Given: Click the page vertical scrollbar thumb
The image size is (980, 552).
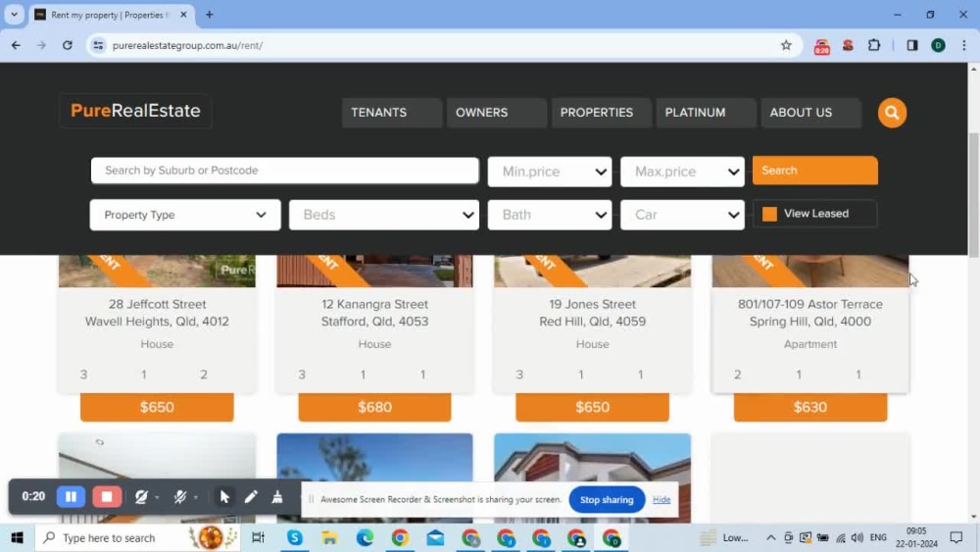Looking at the screenshot, I should [x=973, y=194].
